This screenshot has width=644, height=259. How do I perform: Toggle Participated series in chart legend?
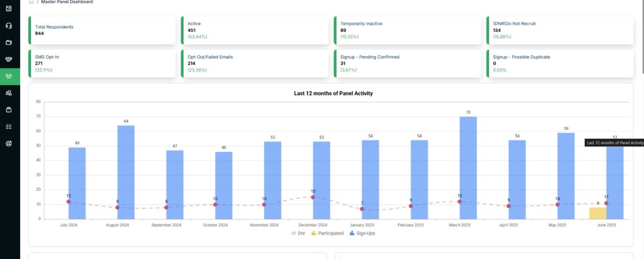click(x=327, y=233)
